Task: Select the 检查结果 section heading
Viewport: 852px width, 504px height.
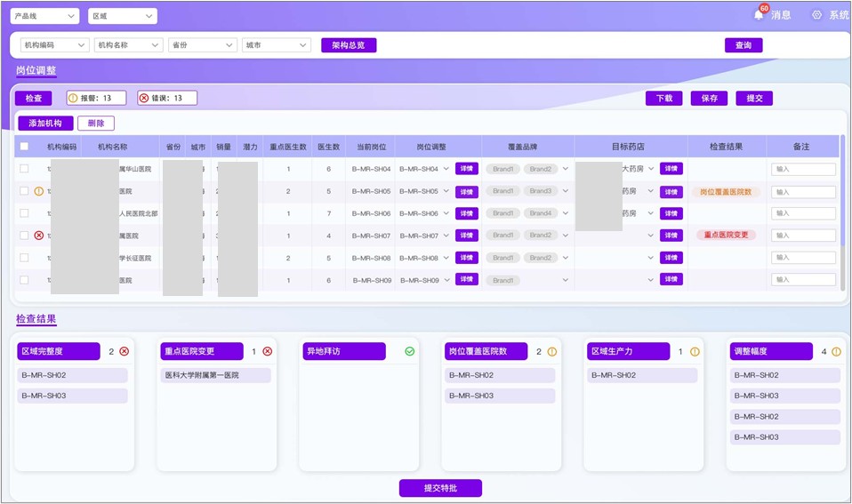Action: tap(36, 319)
